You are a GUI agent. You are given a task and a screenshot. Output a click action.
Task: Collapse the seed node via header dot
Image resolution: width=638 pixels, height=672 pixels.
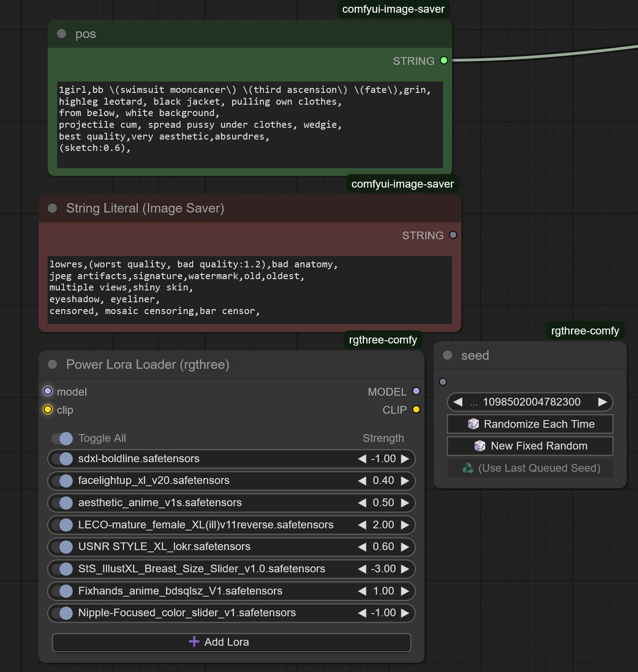point(448,355)
